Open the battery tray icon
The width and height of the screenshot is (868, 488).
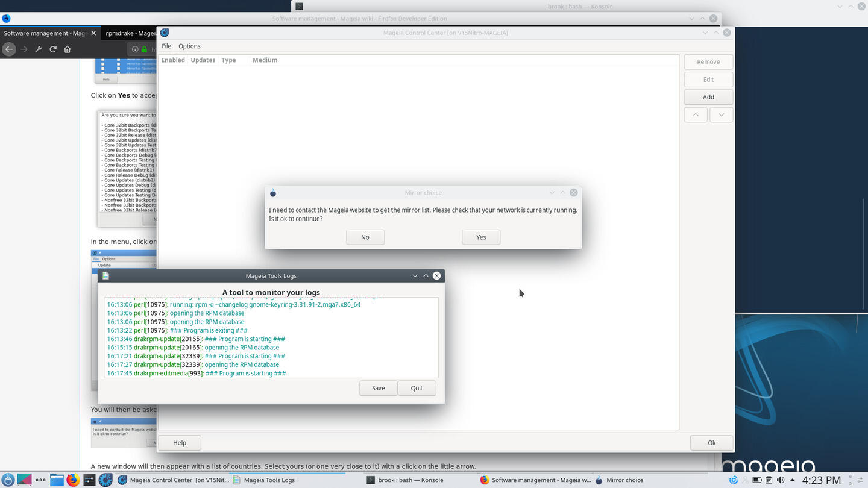[757, 480]
